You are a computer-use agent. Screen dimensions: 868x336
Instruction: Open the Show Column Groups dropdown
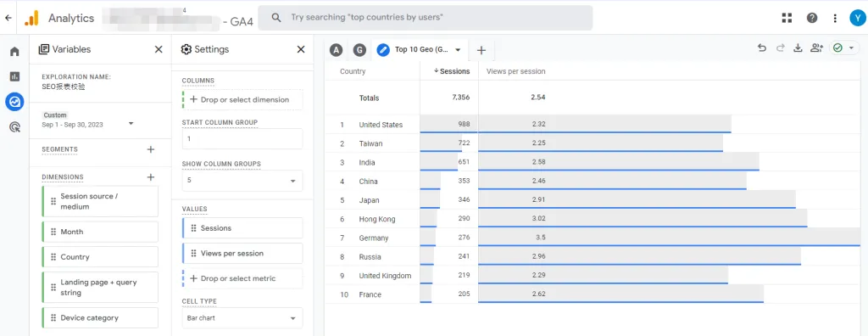click(242, 180)
